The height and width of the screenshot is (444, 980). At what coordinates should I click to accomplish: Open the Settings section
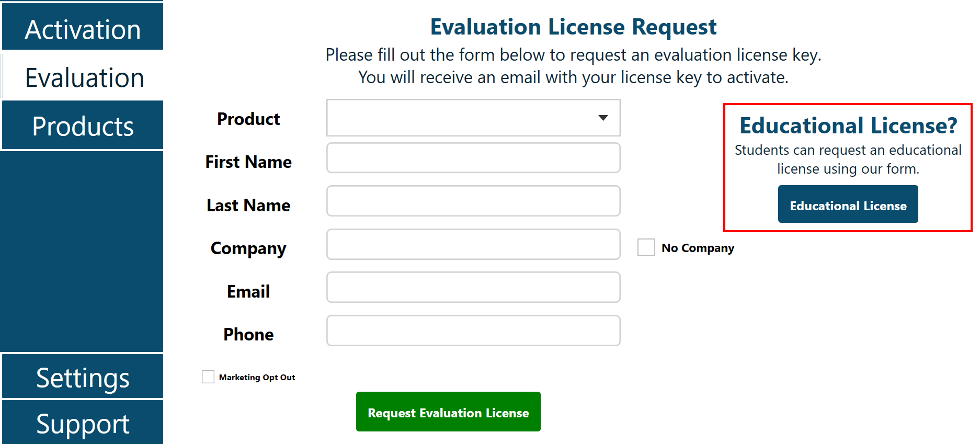pyautogui.click(x=83, y=377)
